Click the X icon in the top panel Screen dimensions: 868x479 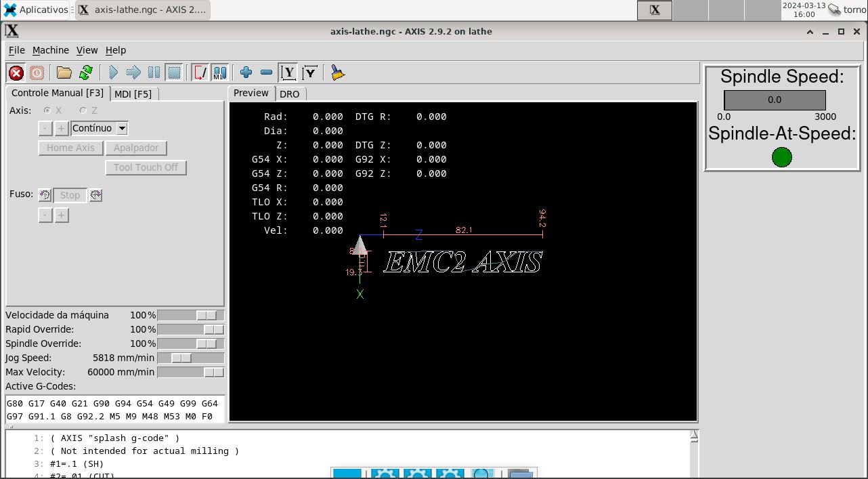coord(655,9)
